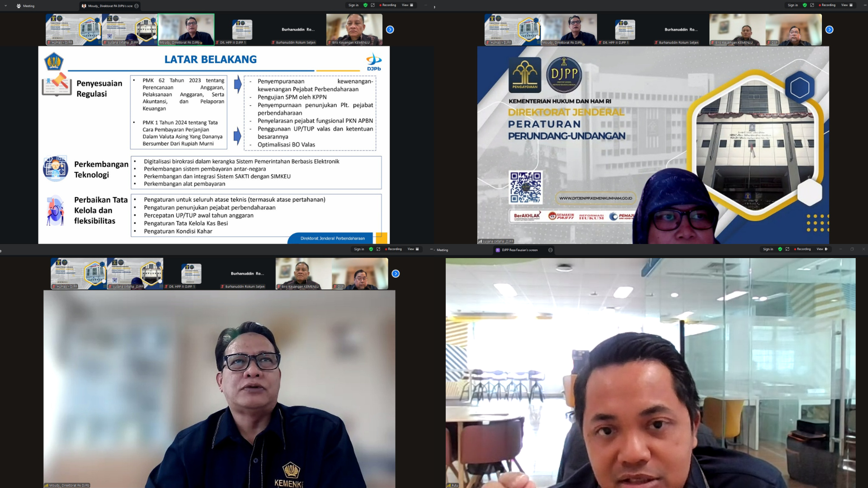Open the View dropdown above the LATAR BELAKANG slide
The height and width of the screenshot is (488, 868).
(407, 5)
